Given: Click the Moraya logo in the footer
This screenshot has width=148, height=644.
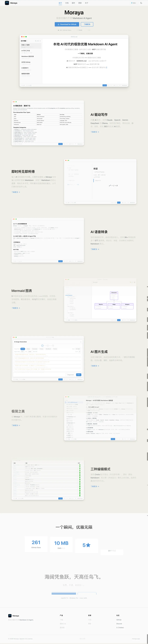Looking at the screenshot, I should [x=14, y=616].
